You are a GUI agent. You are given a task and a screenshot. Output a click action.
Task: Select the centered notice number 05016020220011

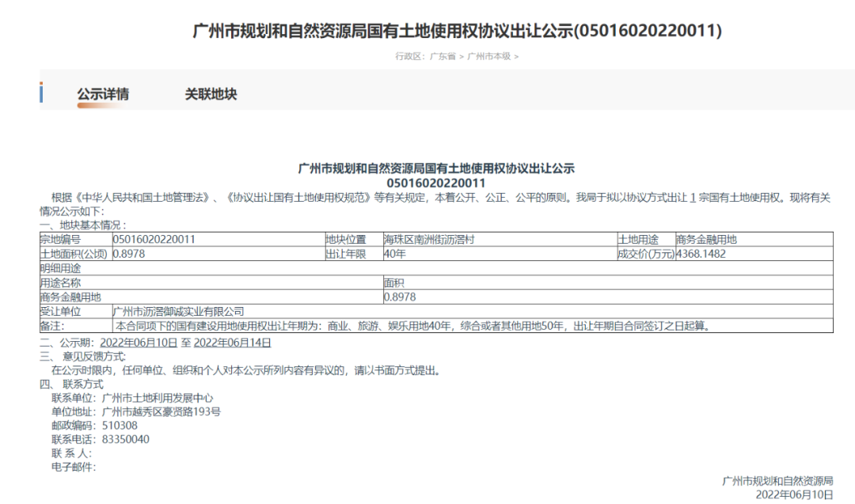[435, 183]
